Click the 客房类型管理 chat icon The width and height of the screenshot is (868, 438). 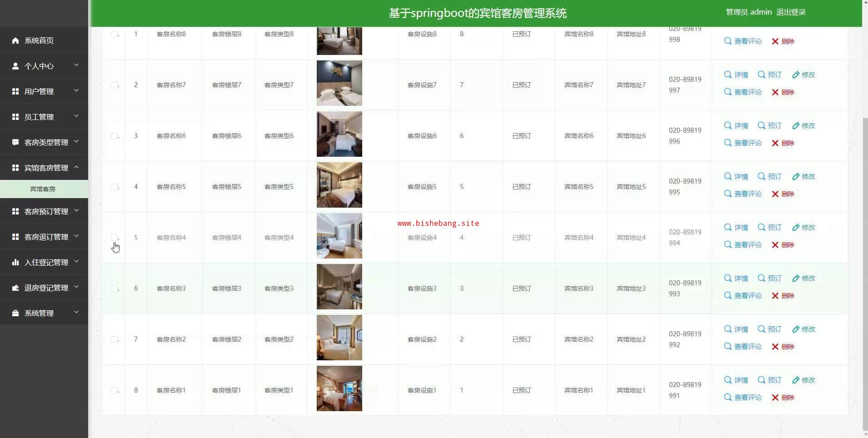[15, 142]
